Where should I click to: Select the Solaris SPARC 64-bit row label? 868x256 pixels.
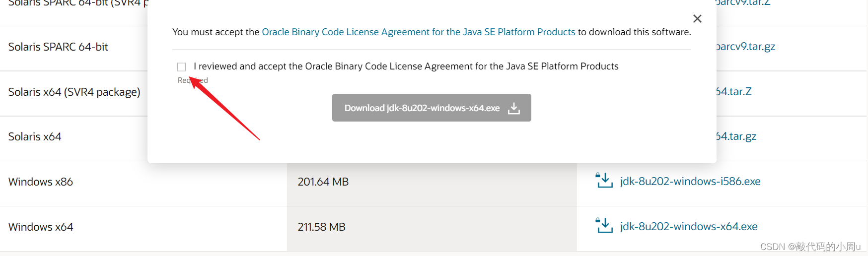pos(58,47)
